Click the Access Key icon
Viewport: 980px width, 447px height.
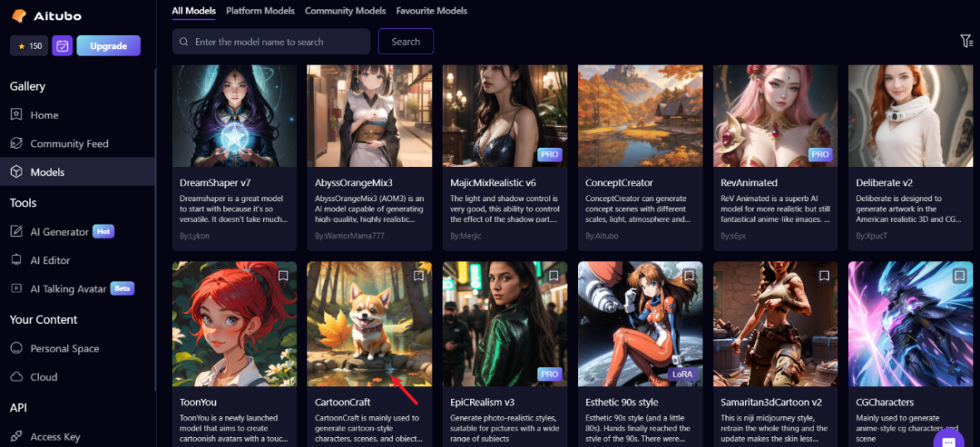pos(17,436)
